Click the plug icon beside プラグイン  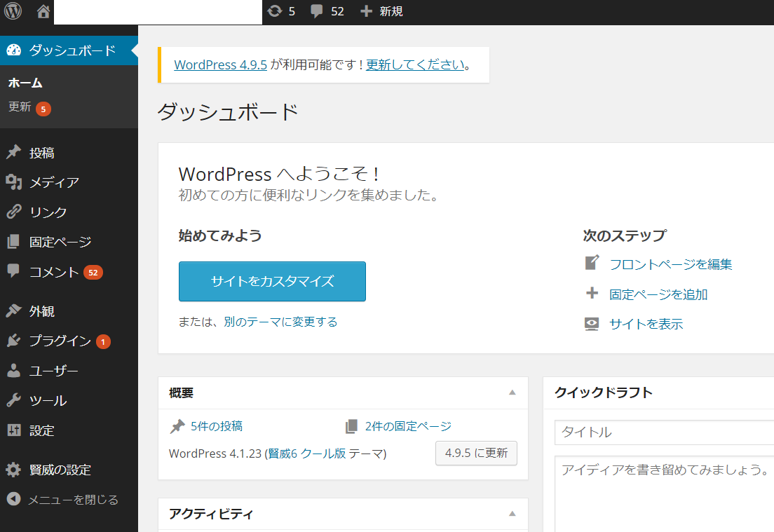14,341
